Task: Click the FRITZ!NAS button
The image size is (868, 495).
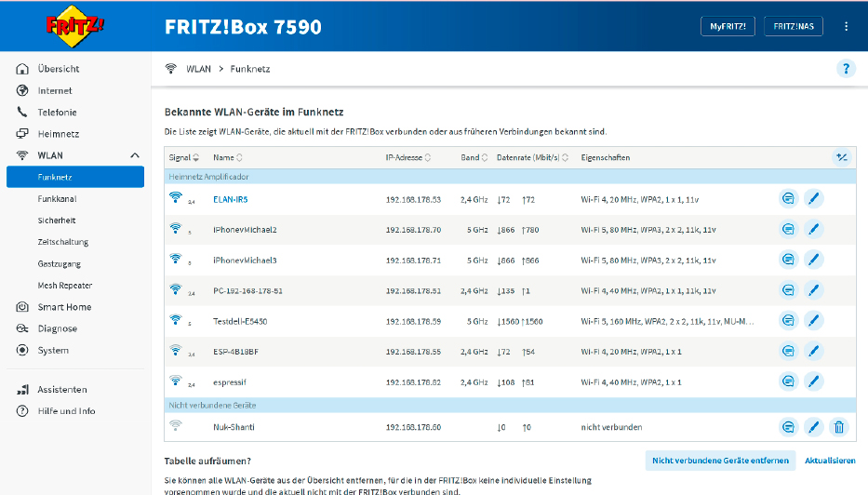Action: tap(794, 26)
